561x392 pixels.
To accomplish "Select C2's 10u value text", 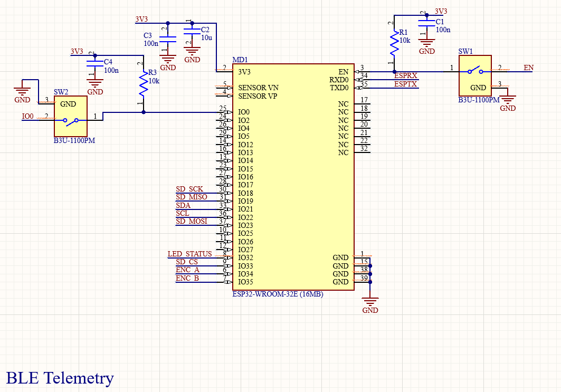I will tap(206, 37).
